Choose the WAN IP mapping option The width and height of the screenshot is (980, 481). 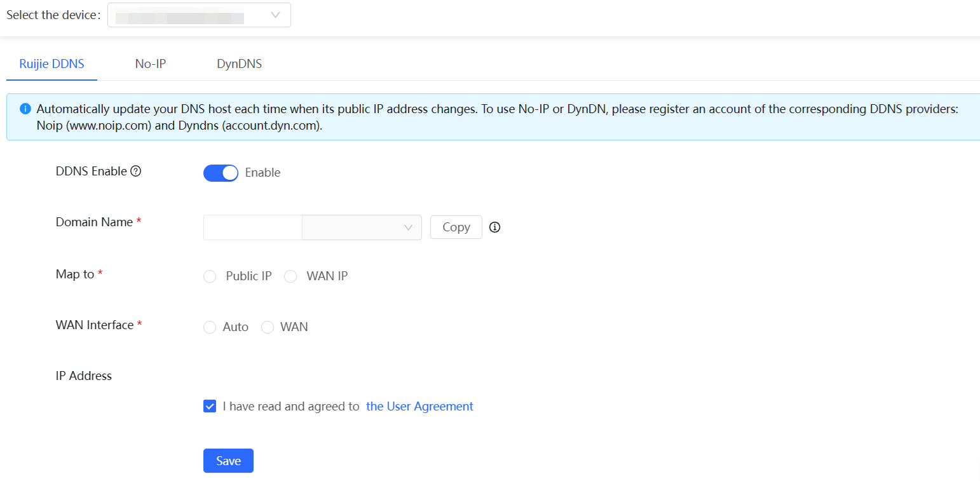point(290,276)
